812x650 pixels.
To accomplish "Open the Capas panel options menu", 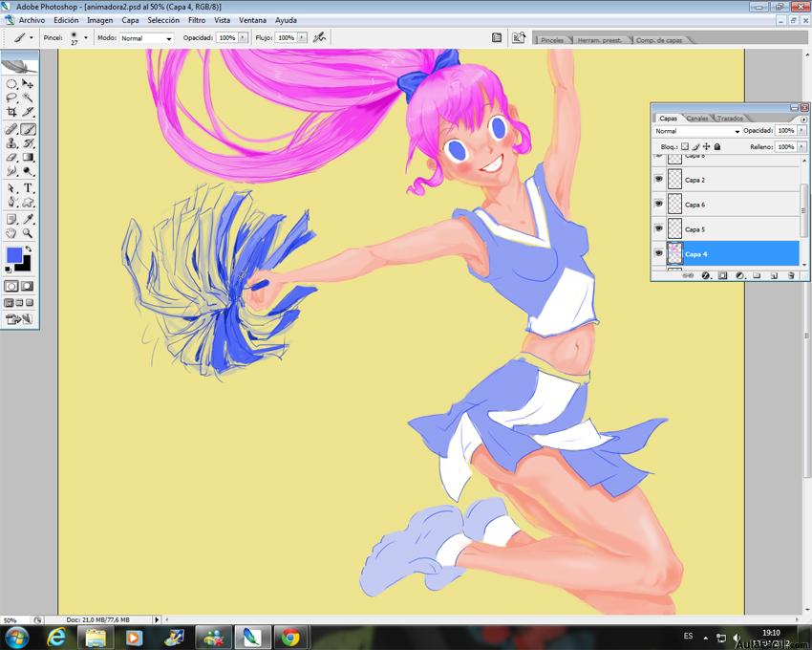I will (803, 119).
